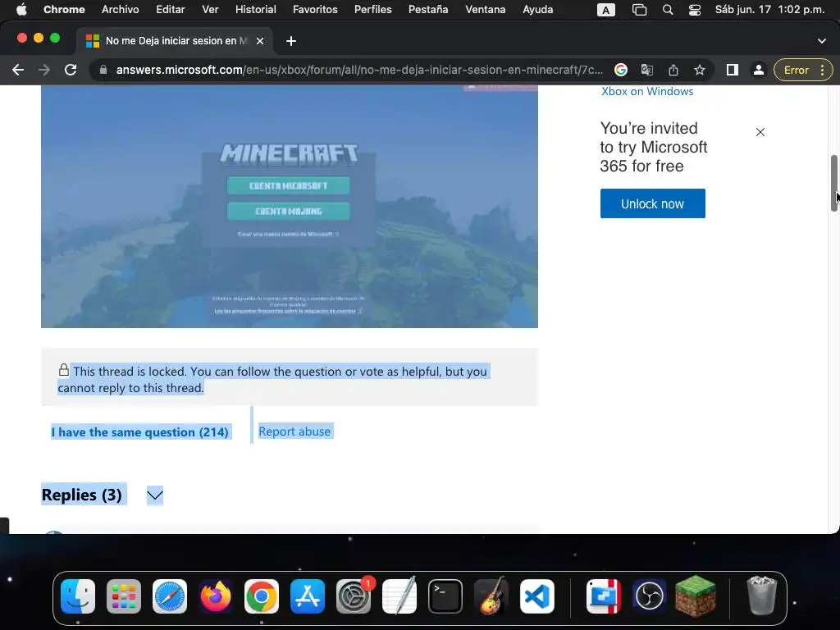Viewport: 840px width, 630px height.
Task: Click the input source indicator A
Action: [606, 10]
